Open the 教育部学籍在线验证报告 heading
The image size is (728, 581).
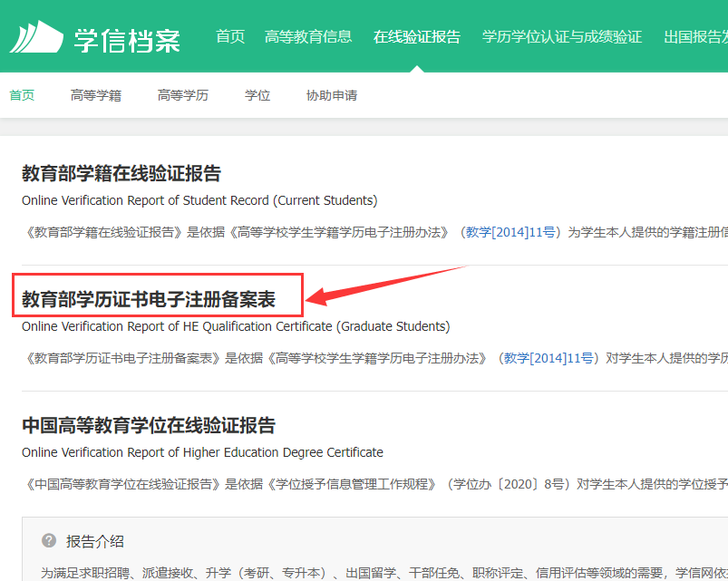point(121,173)
